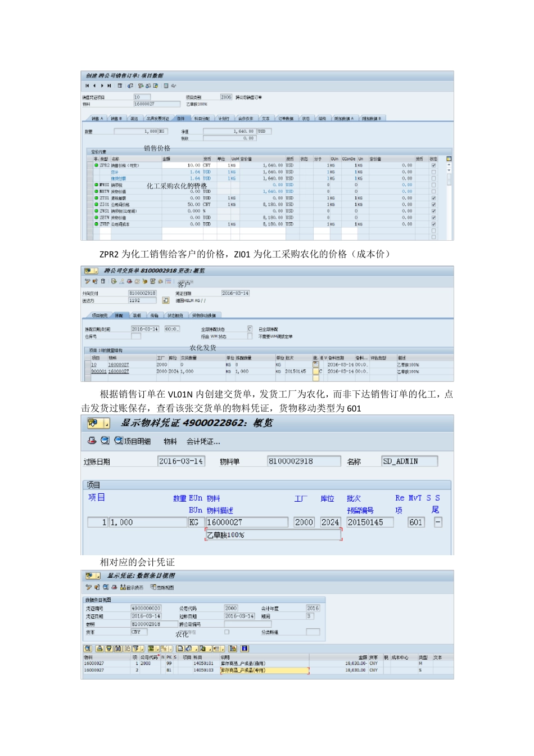Select account 14050101 row
This screenshot has width=534, height=756.
tap(203, 664)
